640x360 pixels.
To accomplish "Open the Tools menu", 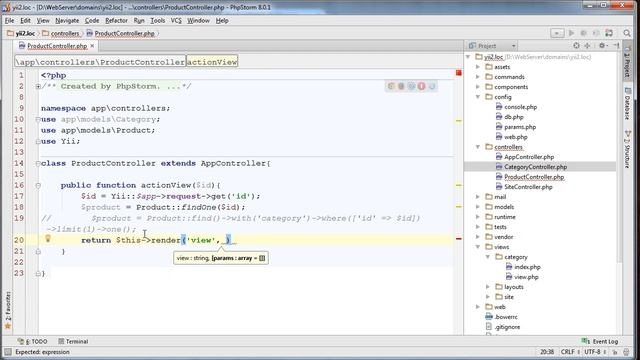I will pyautogui.click(x=158, y=20).
